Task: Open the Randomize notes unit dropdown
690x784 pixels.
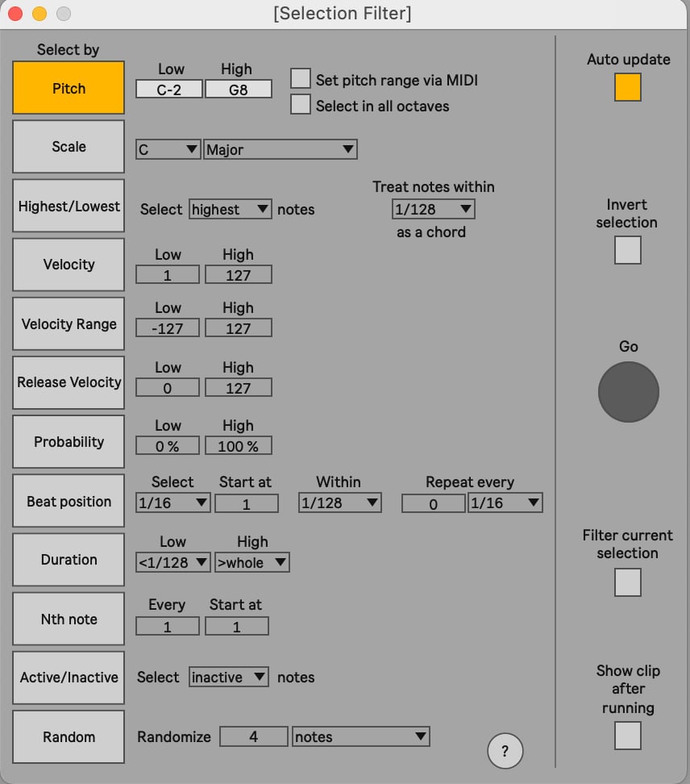Action: coord(361,736)
